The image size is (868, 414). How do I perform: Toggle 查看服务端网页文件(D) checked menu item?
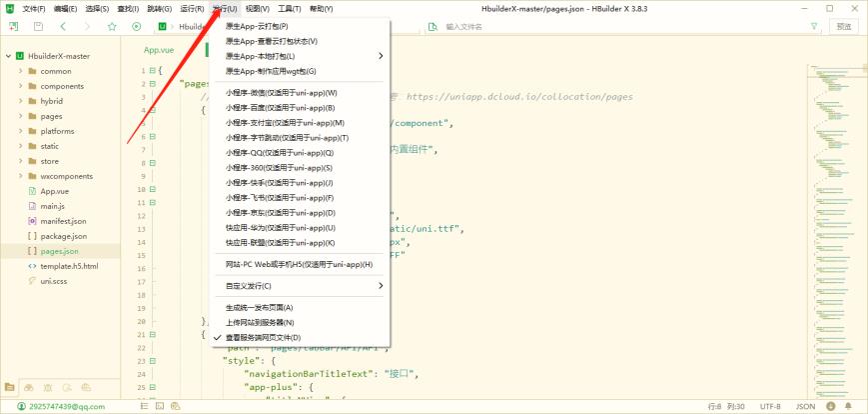click(x=300, y=338)
